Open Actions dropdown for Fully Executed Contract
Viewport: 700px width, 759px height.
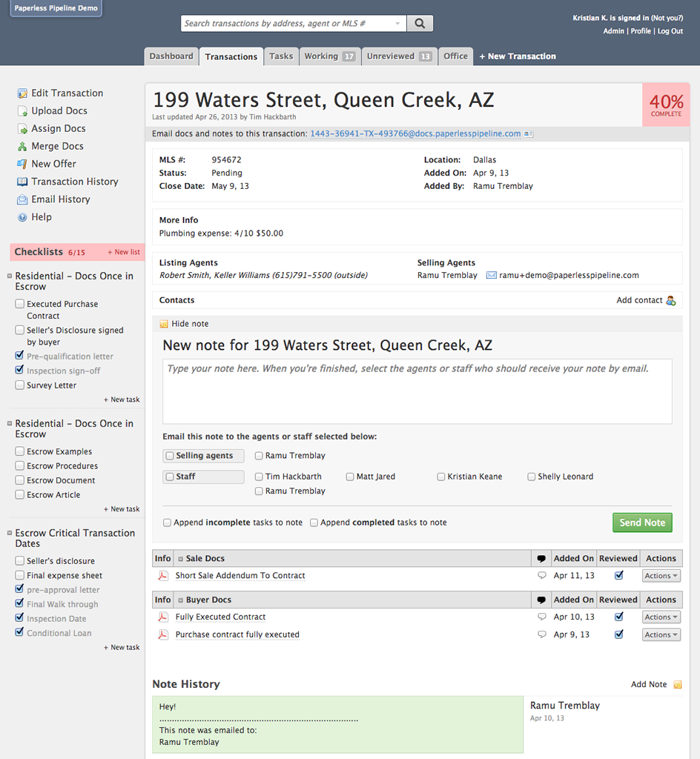point(661,617)
